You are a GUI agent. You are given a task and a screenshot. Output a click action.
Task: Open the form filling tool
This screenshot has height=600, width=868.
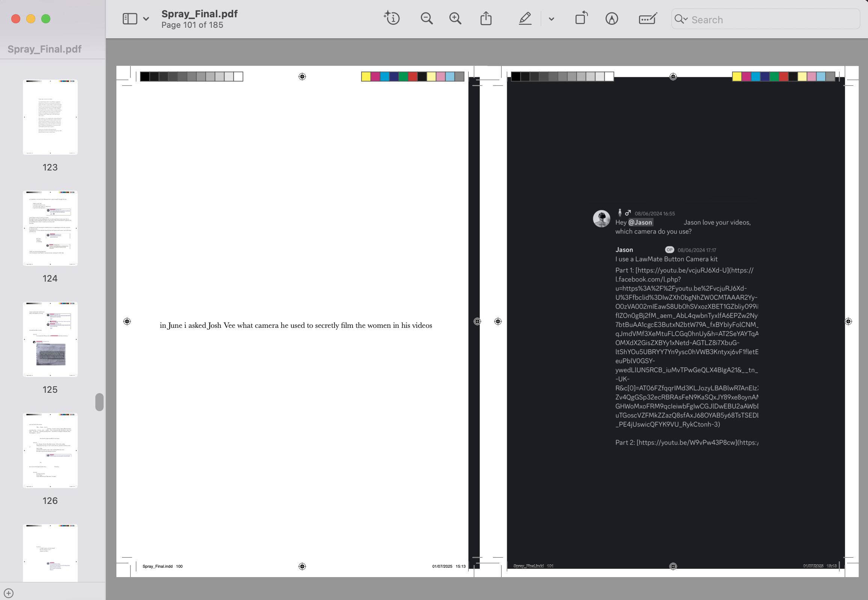(647, 18)
